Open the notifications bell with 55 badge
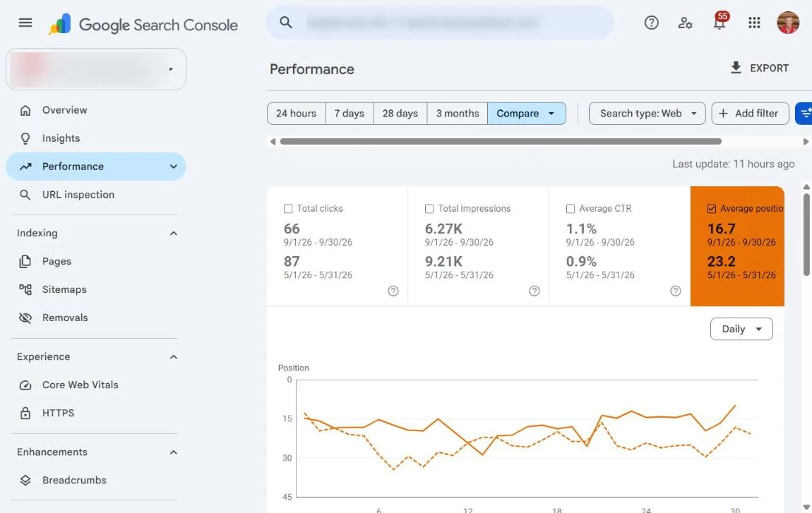812x513 pixels. click(x=720, y=22)
